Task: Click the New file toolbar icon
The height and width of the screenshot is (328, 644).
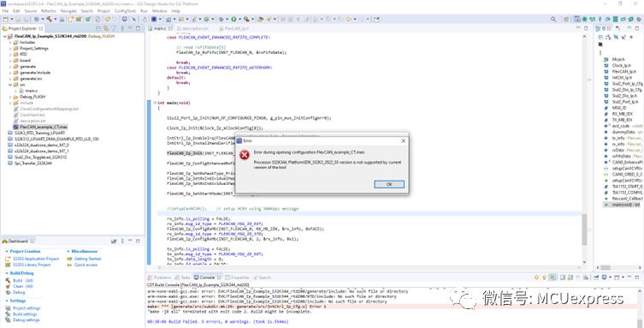Action: (5, 19)
